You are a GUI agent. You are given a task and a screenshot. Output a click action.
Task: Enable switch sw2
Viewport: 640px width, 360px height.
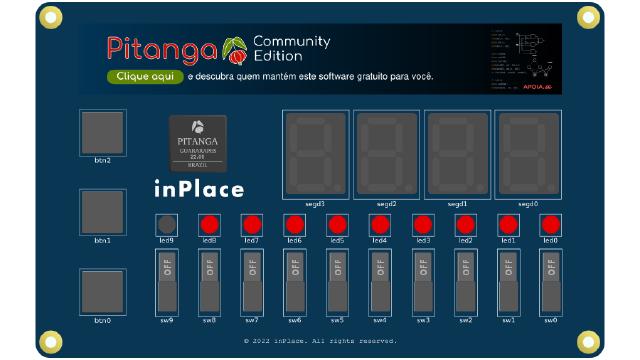[466, 282]
